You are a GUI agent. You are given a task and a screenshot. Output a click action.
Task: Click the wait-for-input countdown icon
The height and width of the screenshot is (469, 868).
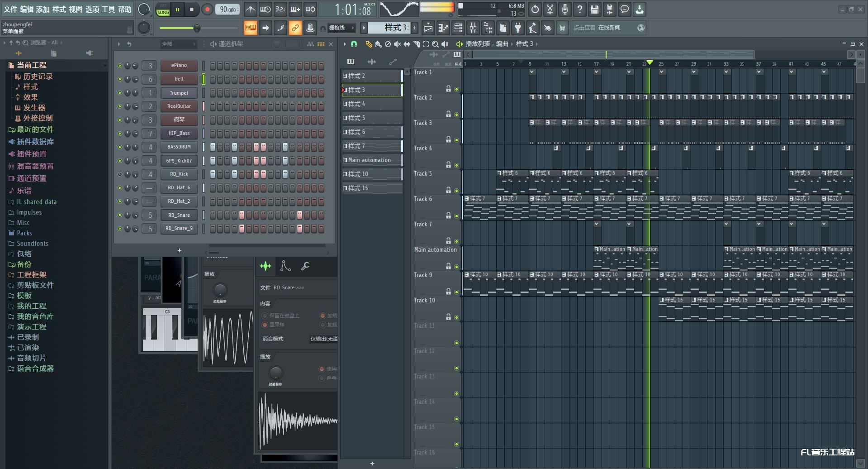point(266,9)
